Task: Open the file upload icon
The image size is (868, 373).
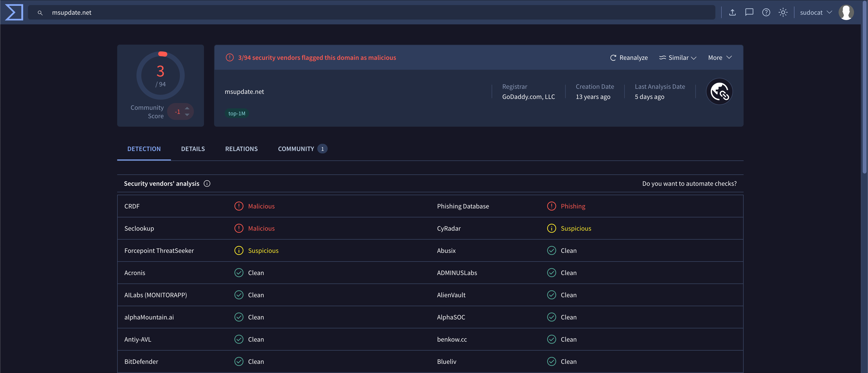Action: pos(732,12)
